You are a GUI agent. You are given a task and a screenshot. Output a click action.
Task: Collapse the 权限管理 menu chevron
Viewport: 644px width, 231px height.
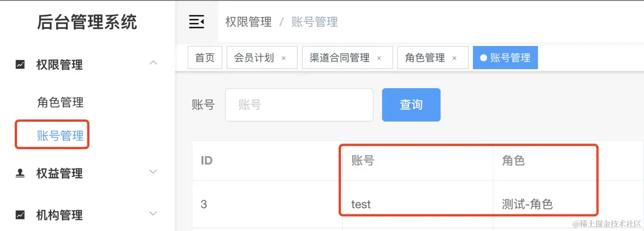153,63
